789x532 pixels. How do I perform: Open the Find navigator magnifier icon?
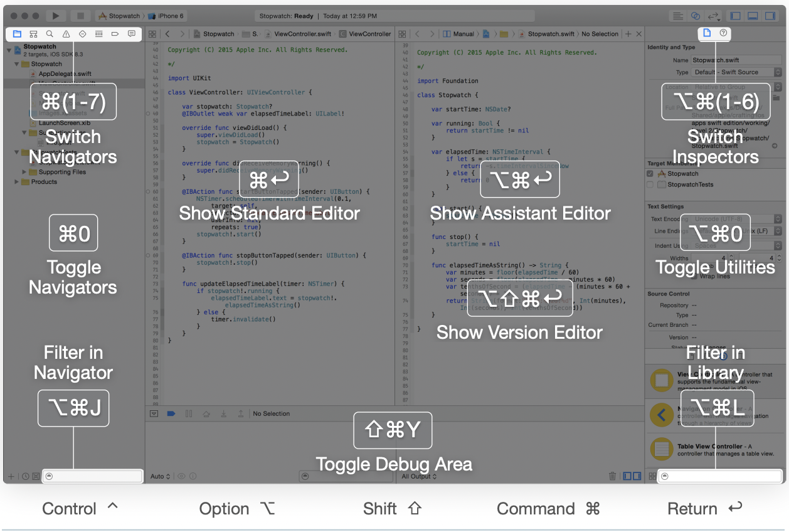pyautogui.click(x=50, y=34)
